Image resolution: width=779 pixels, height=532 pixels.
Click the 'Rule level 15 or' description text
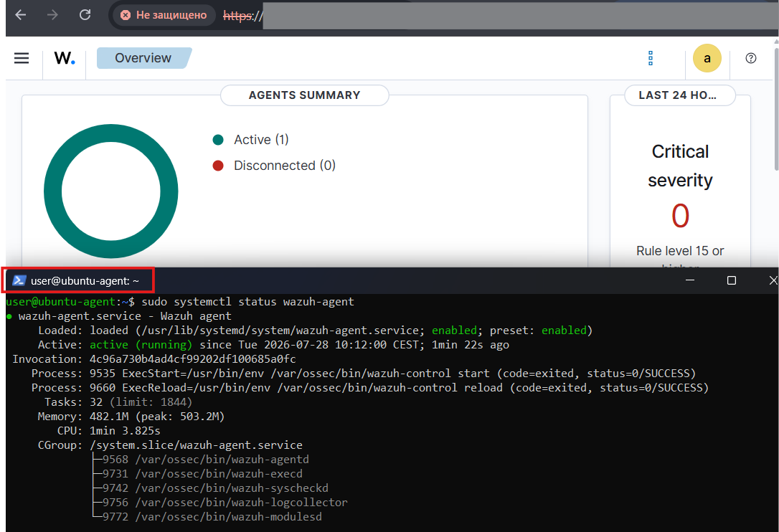680,251
